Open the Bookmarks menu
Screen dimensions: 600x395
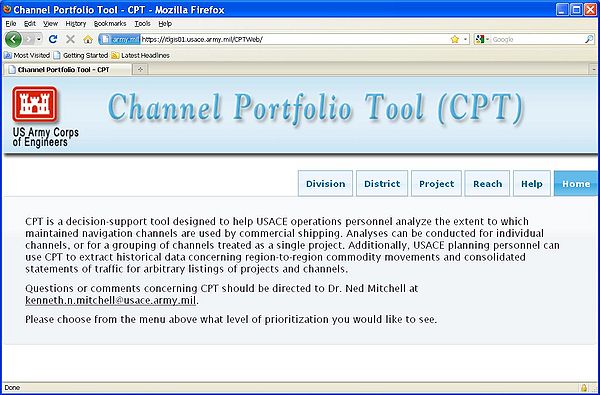coord(110,24)
